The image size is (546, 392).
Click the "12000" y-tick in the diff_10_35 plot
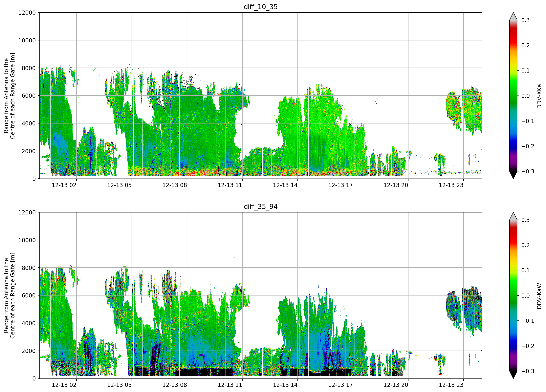(x=27, y=13)
